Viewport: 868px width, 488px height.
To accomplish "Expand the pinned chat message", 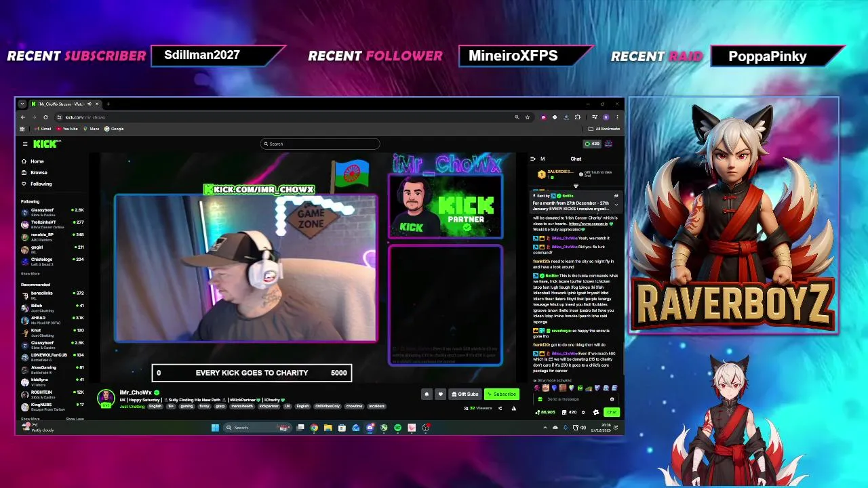I will (616, 205).
